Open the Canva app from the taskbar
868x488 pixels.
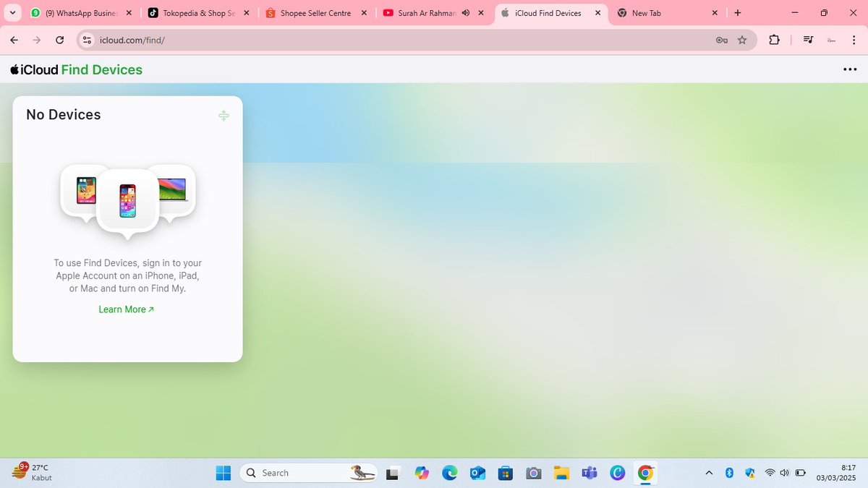(x=617, y=473)
